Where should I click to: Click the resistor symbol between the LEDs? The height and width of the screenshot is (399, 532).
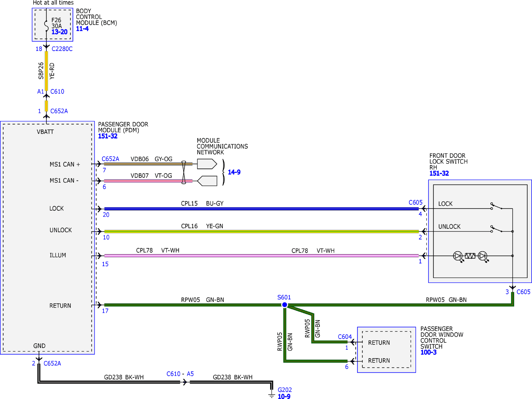(x=470, y=256)
